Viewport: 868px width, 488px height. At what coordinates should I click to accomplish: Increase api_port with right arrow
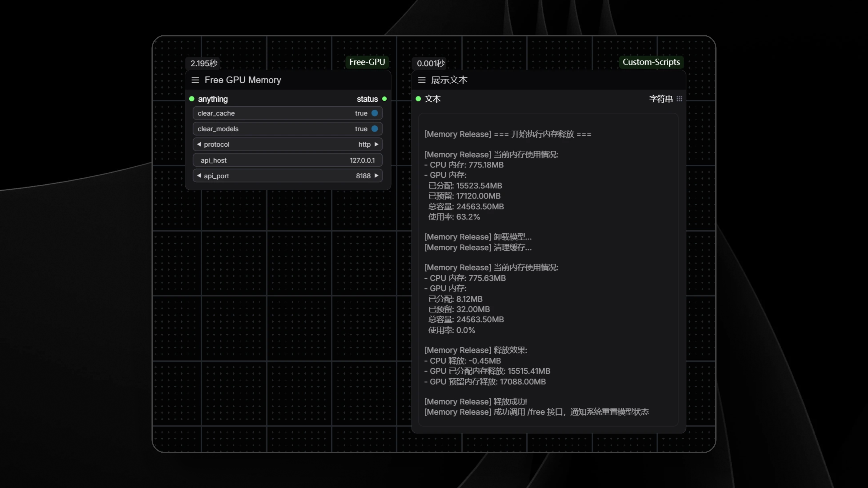click(376, 175)
